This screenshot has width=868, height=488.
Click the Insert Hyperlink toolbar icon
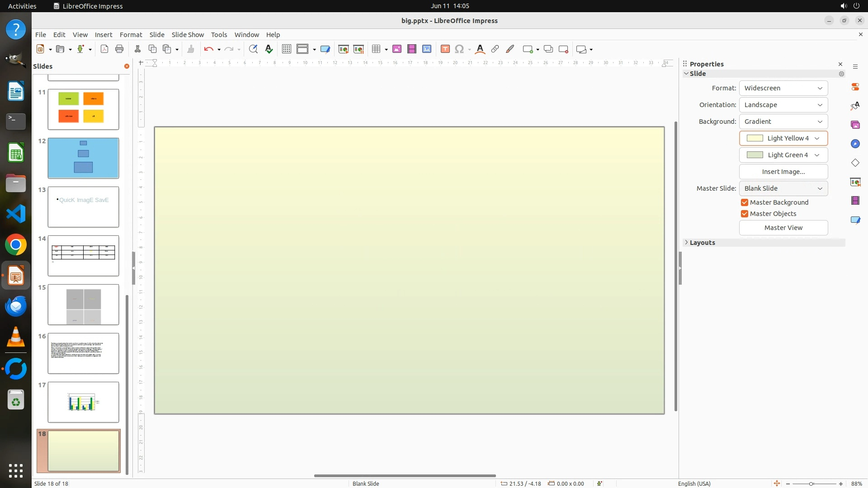(495, 49)
